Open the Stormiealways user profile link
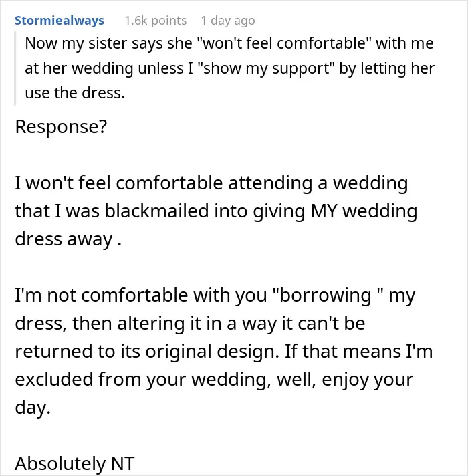The width and height of the screenshot is (468, 476). 60,21
